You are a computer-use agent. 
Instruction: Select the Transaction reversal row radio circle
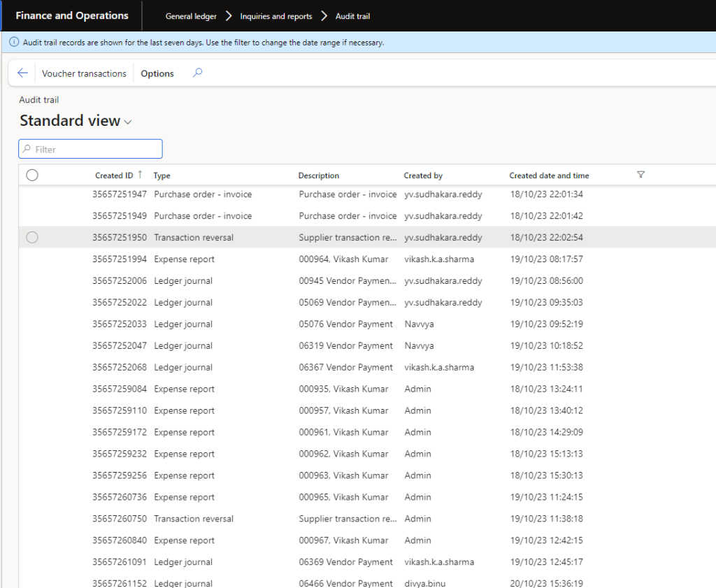coord(32,238)
